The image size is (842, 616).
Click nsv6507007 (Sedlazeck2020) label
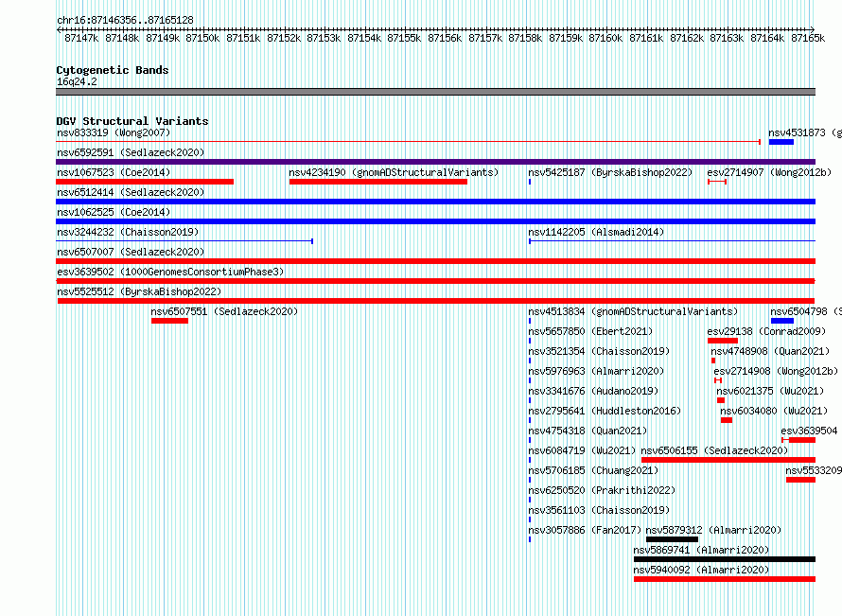(x=131, y=252)
